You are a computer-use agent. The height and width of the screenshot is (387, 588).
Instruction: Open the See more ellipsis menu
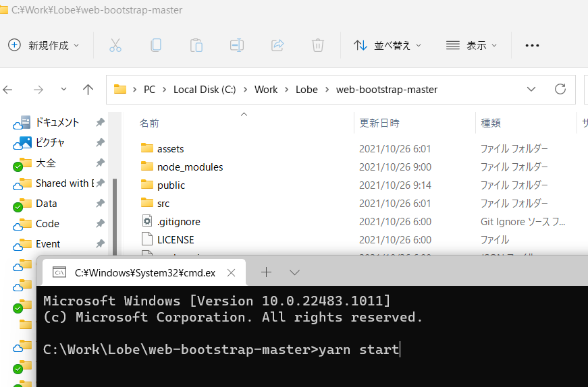532,45
